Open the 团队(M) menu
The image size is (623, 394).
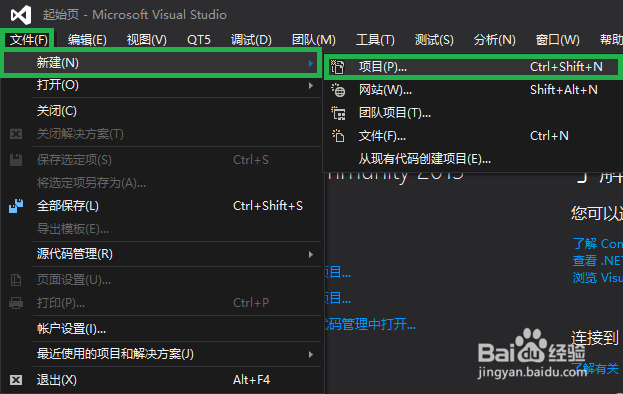[313, 40]
